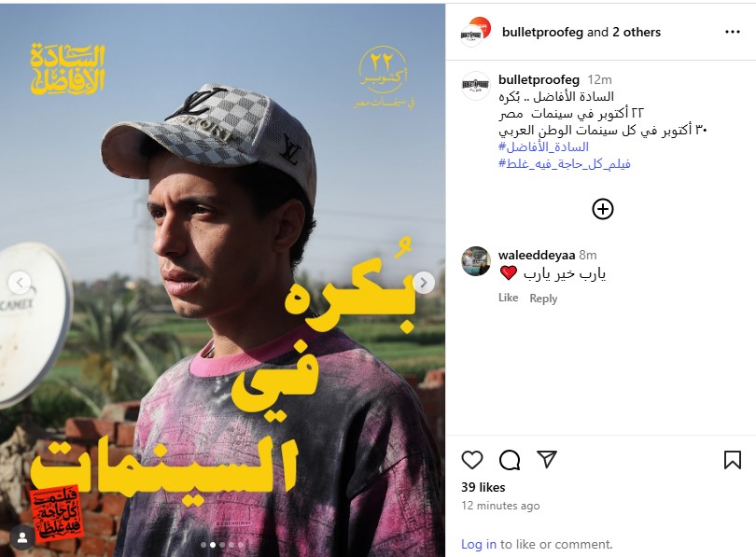Open the السادة_الأفاضل hashtag
756x557 pixels.
[x=543, y=146]
